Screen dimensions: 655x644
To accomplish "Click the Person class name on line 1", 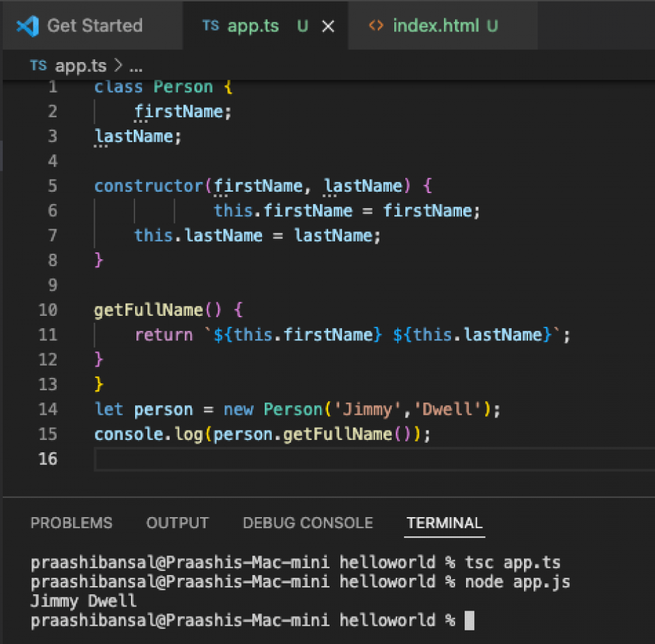I will (183, 87).
